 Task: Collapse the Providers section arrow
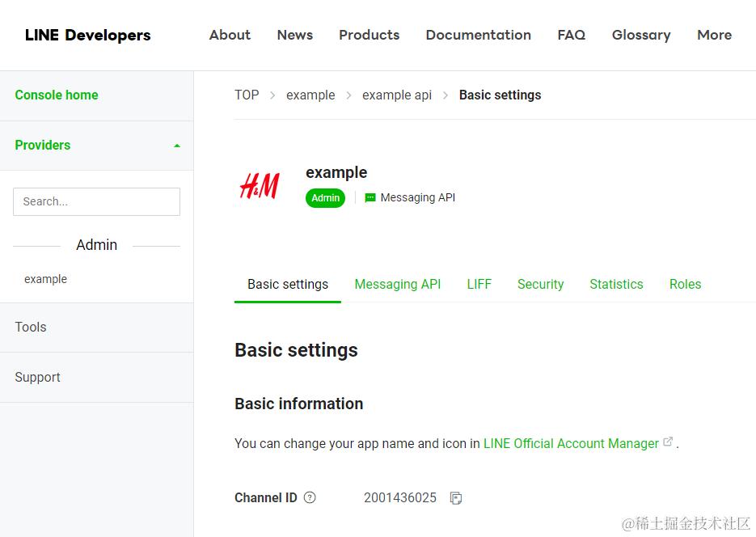(x=177, y=146)
